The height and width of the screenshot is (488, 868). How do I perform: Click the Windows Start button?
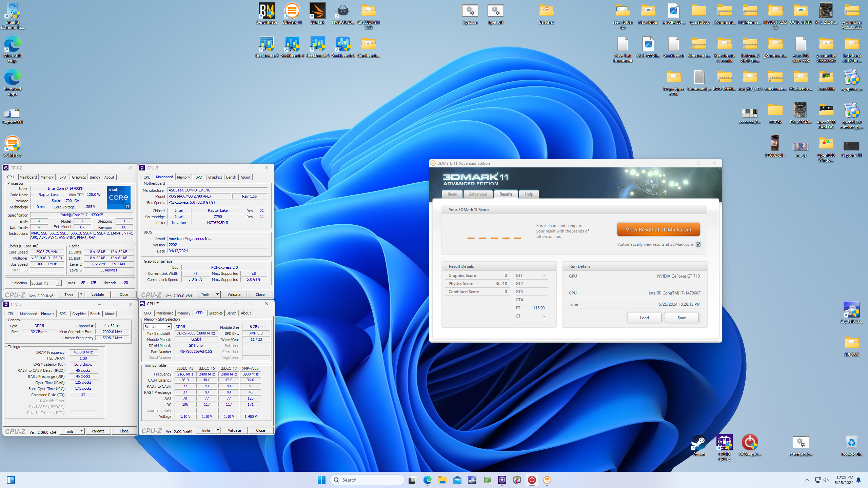pyautogui.click(x=321, y=480)
